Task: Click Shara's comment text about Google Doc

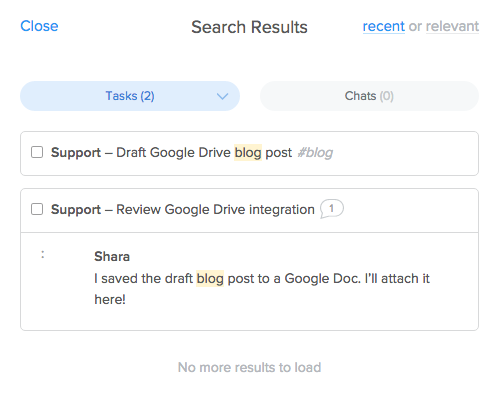Action: coord(262,289)
